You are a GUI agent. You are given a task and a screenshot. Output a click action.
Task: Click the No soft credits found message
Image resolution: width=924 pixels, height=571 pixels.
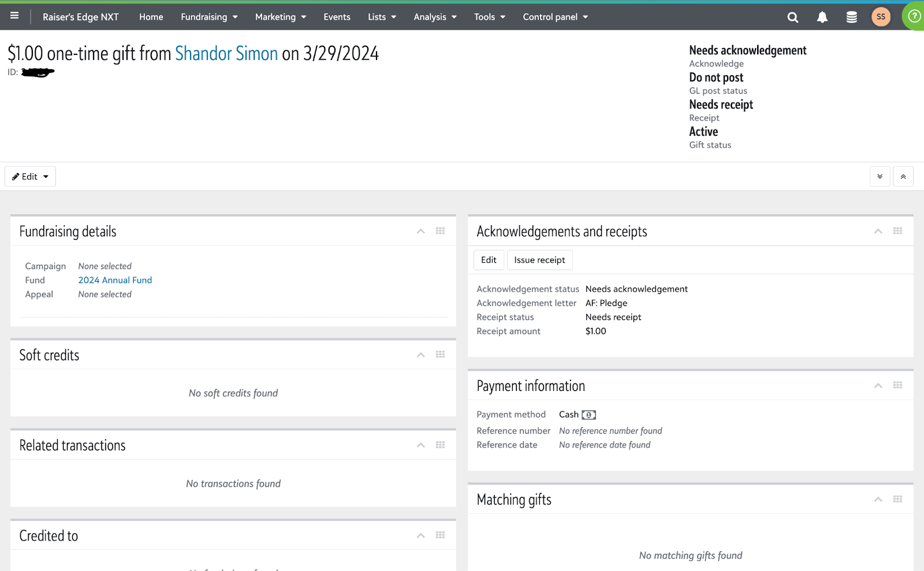click(233, 393)
